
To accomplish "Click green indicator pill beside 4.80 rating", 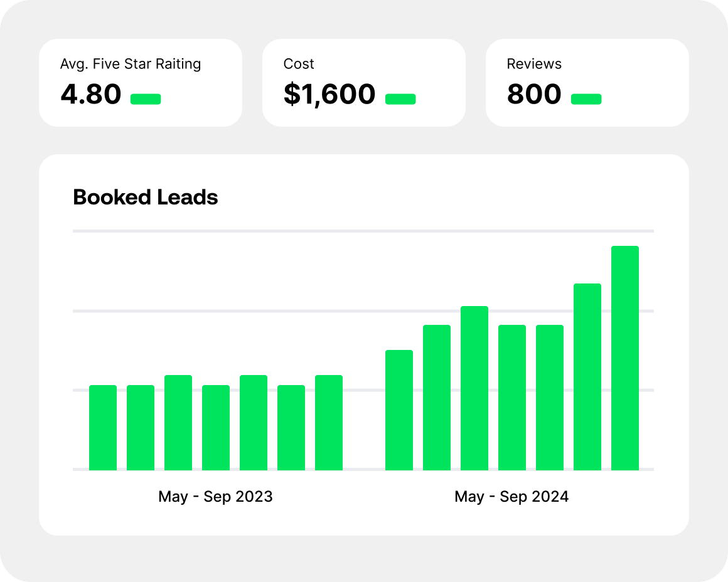I will click(146, 99).
